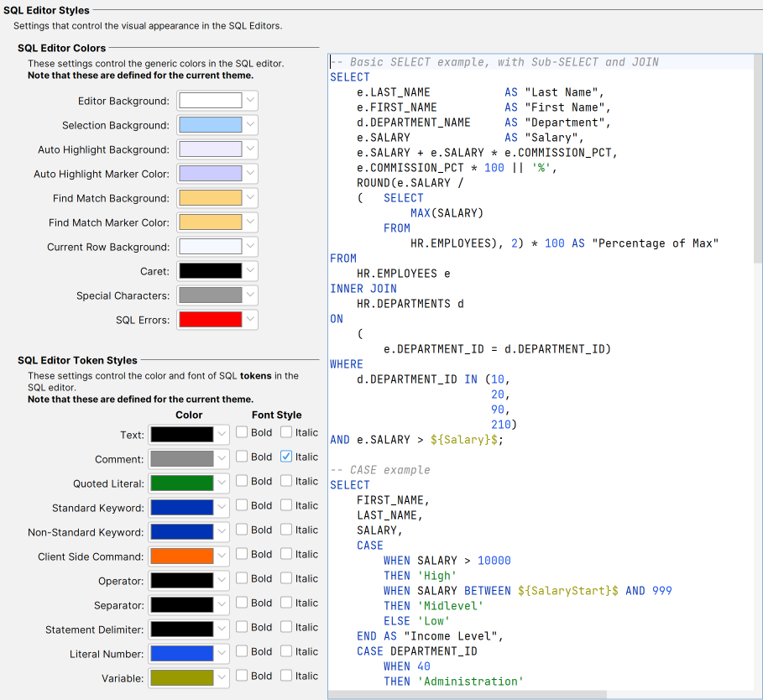The width and height of the screenshot is (763, 700).
Task: Click the Auto Highlight Marker Color swatch
Action: [x=210, y=174]
